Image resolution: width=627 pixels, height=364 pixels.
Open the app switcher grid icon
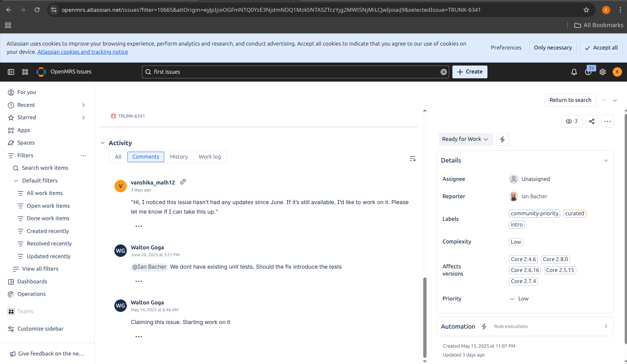point(25,72)
